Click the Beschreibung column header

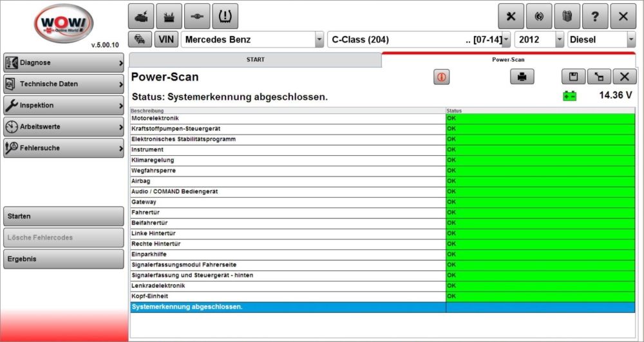[288, 110]
